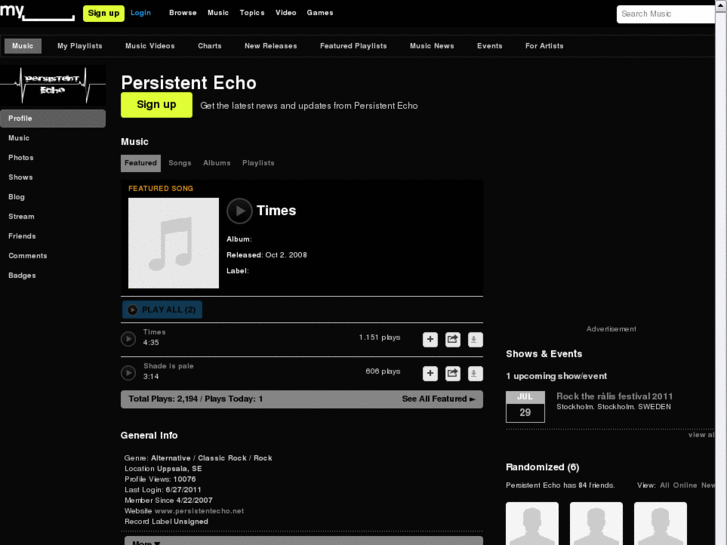The height and width of the screenshot is (545, 727).
Task: Click the Myspace logo
Action: [37, 12]
